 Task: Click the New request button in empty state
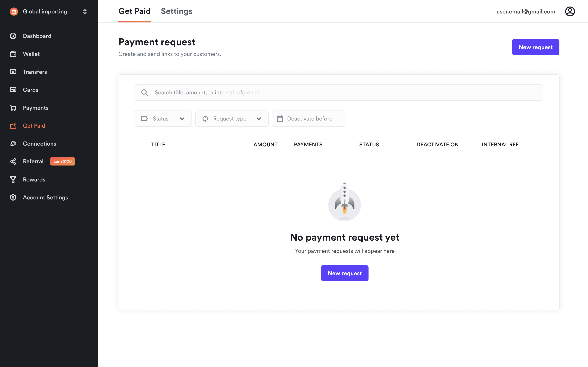click(345, 273)
